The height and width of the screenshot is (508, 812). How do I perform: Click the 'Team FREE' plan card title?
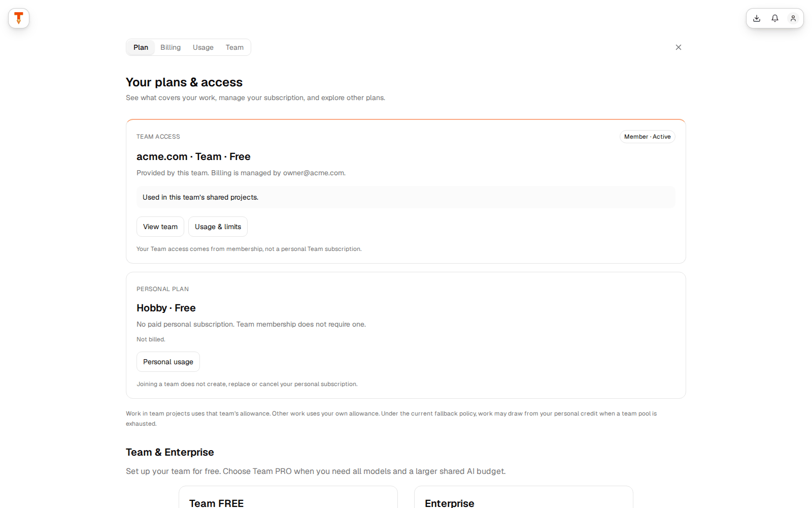tap(216, 503)
